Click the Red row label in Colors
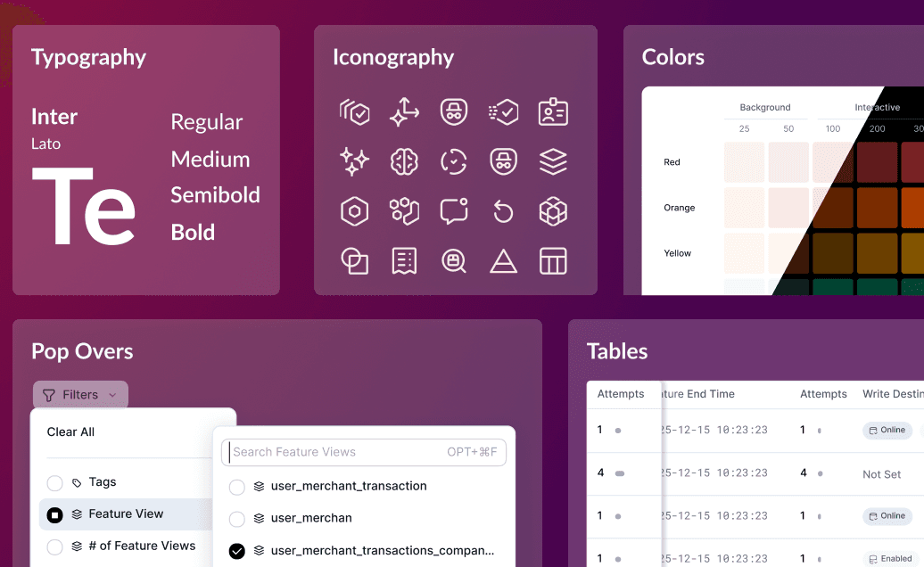The image size is (924, 567). 672,162
